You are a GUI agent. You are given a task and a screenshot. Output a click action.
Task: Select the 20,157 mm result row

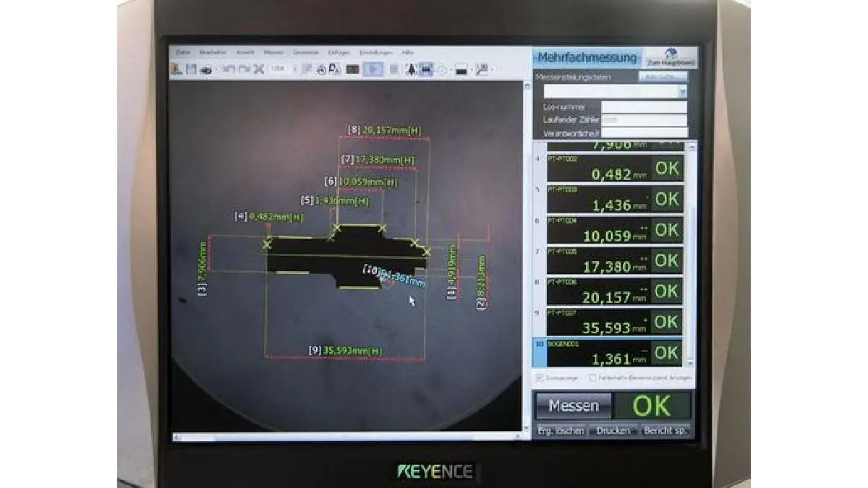click(608, 291)
